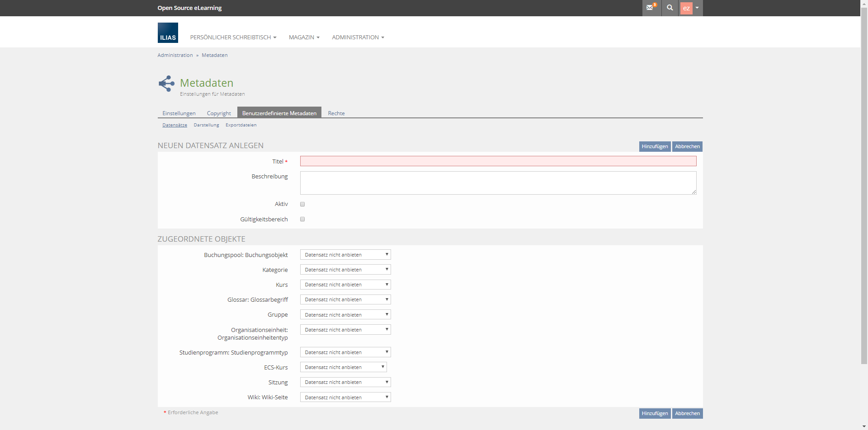
Task: Click the Titel input field
Action: point(498,161)
